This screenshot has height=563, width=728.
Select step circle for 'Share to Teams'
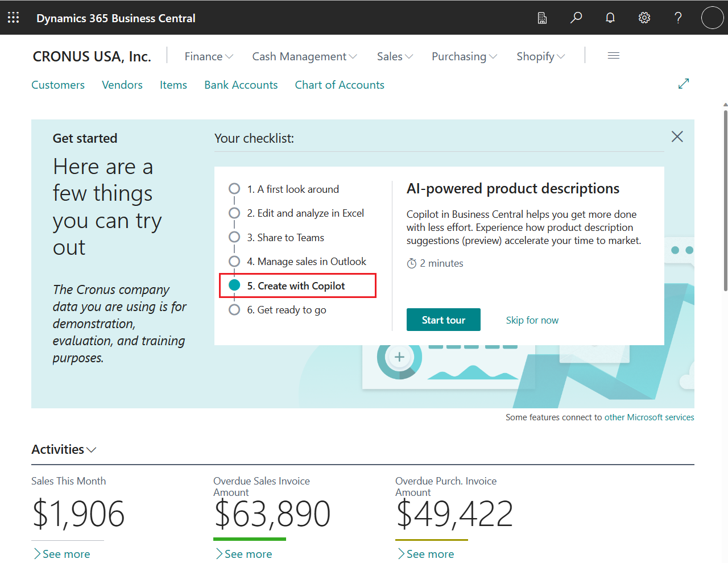[234, 237]
